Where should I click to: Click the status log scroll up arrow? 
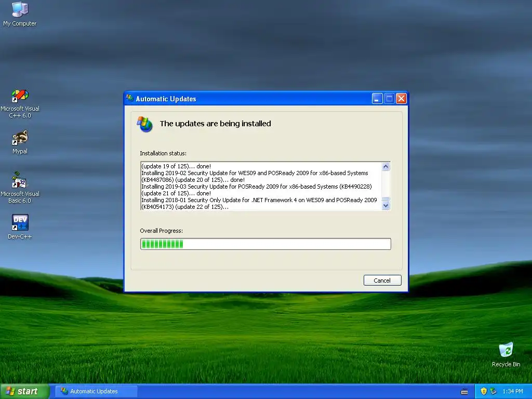pyautogui.click(x=386, y=166)
